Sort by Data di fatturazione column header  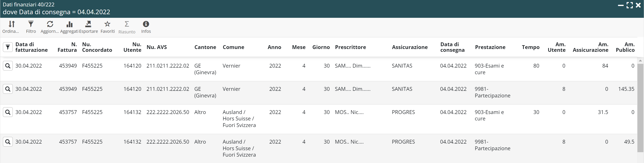click(x=32, y=47)
